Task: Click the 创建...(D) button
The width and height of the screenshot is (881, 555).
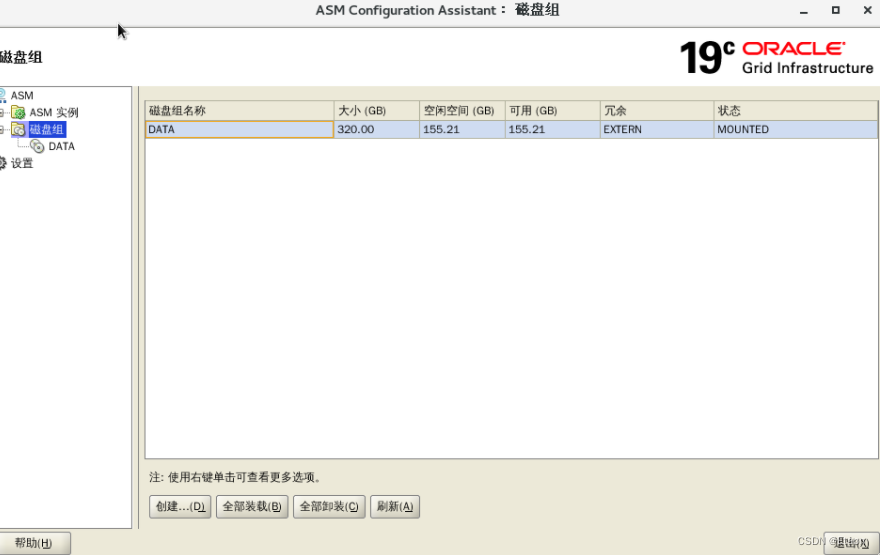Action: 180,507
